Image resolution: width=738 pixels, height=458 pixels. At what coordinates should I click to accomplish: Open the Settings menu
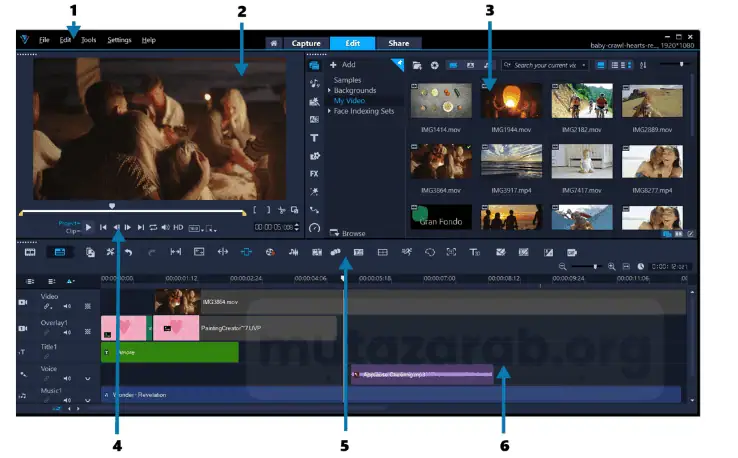(119, 40)
